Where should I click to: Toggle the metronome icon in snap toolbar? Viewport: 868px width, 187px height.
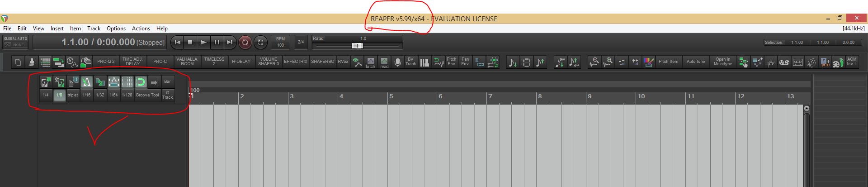point(86,82)
